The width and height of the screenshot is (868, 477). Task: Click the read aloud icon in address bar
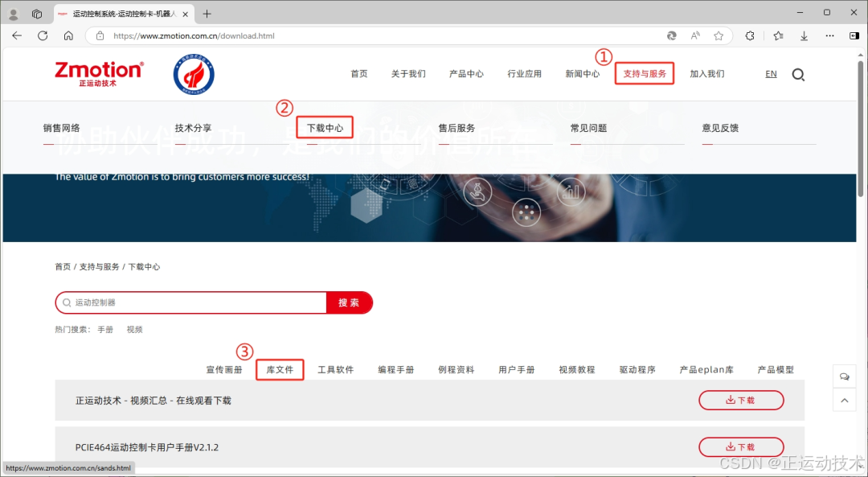click(695, 35)
